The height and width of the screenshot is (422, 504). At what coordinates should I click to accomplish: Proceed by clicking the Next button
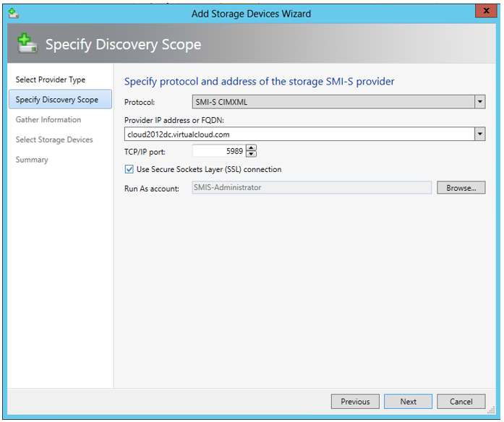pyautogui.click(x=408, y=402)
